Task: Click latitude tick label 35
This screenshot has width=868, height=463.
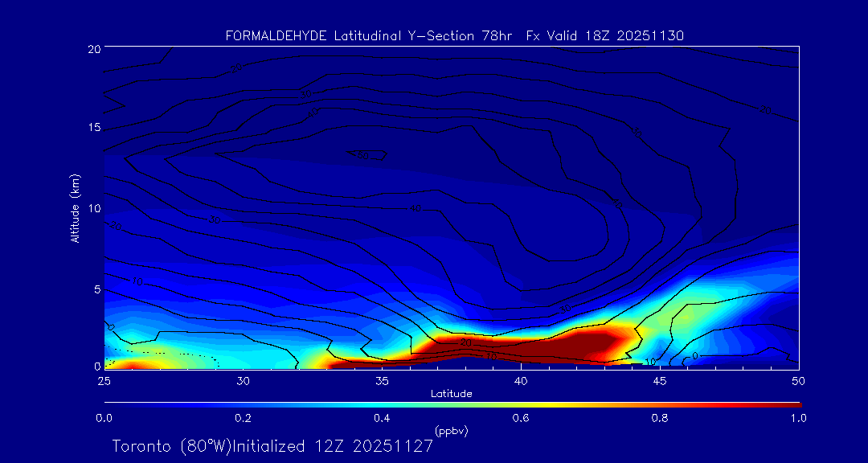Action: click(382, 380)
